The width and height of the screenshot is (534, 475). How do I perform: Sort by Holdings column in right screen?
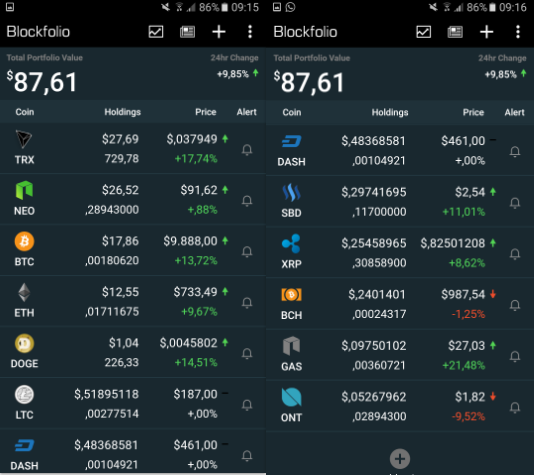(x=390, y=112)
